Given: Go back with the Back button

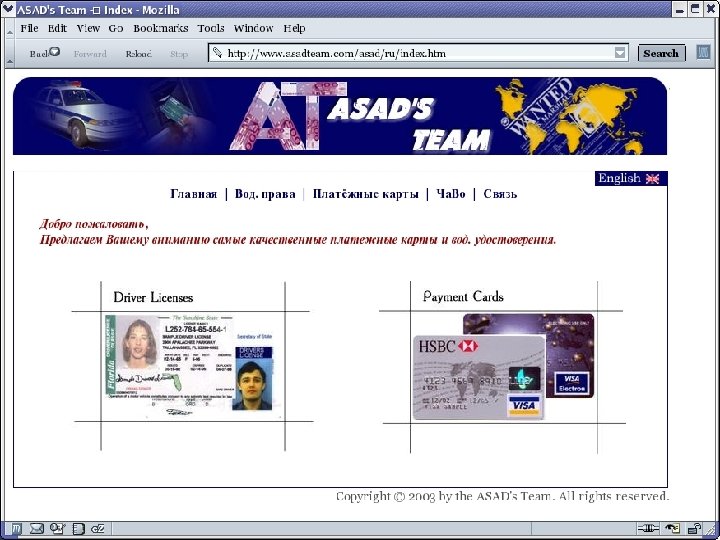Looking at the screenshot, I should 39,54.
